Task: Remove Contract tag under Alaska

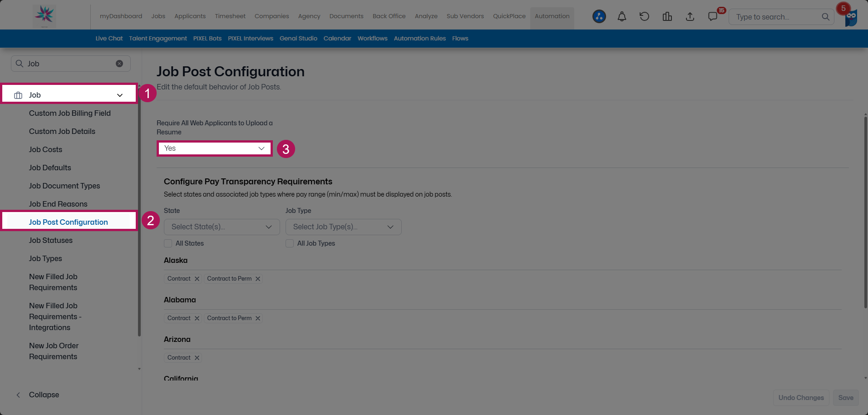Action: coord(197,279)
